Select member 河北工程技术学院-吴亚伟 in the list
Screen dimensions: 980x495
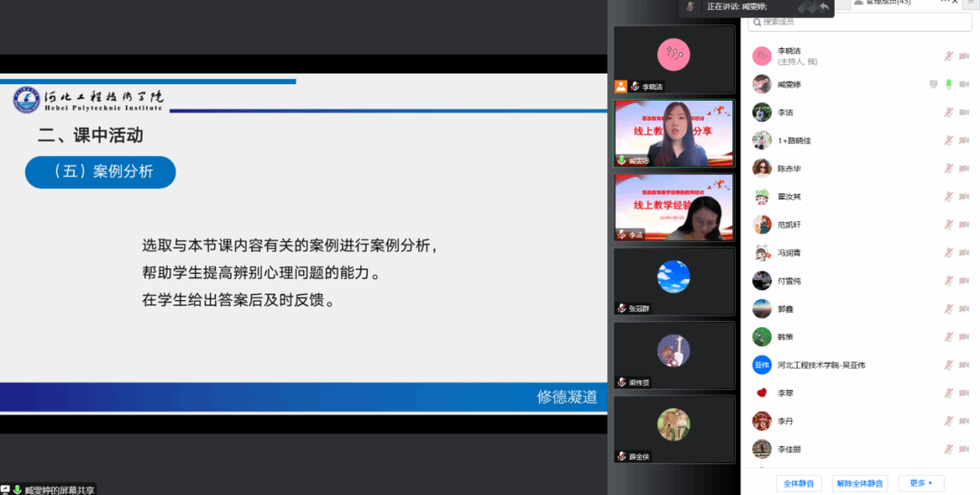[820, 365]
